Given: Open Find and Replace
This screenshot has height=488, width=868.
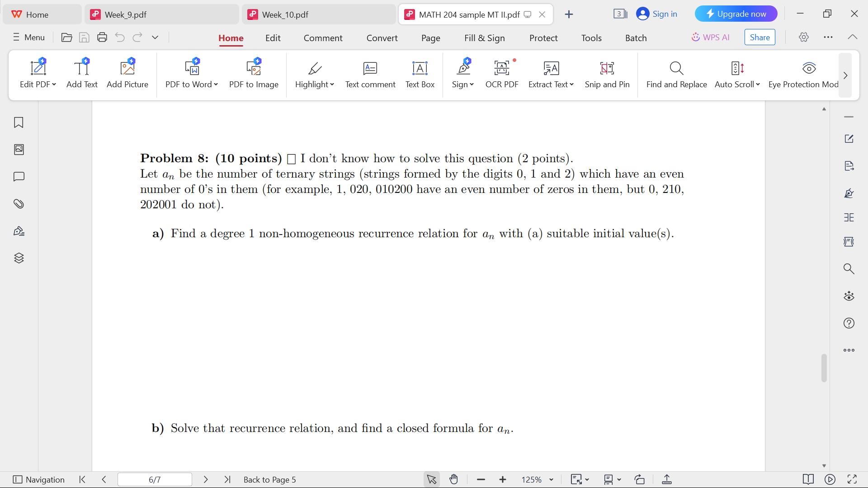Looking at the screenshot, I should coord(676,75).
